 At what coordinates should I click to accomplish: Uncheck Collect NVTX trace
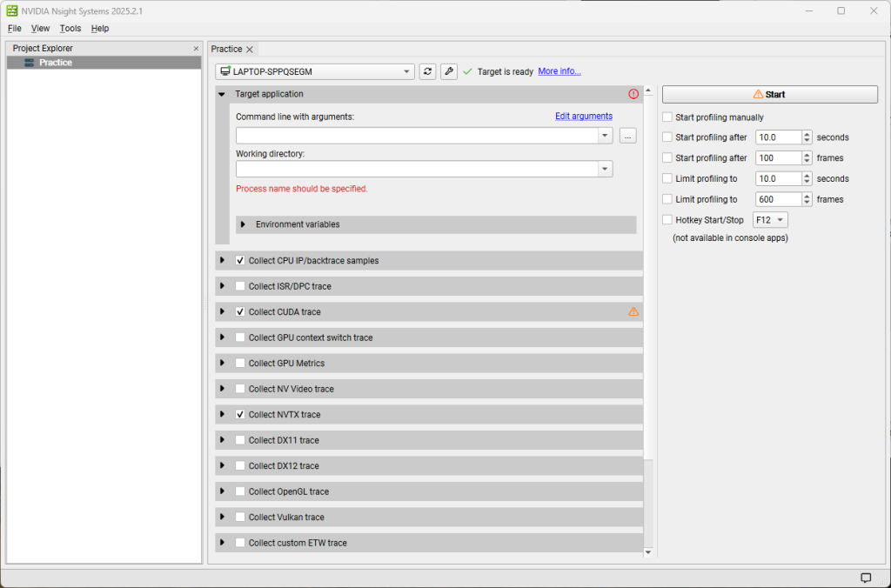coord(240,415)
